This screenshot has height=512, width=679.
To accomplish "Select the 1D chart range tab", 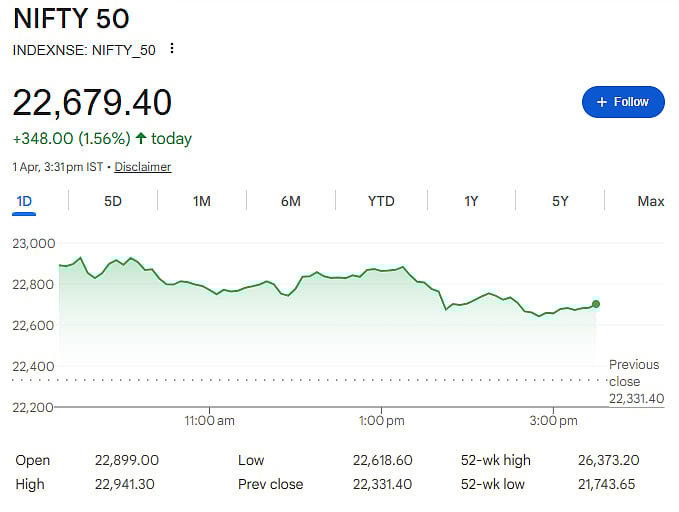I will (24, 201).
